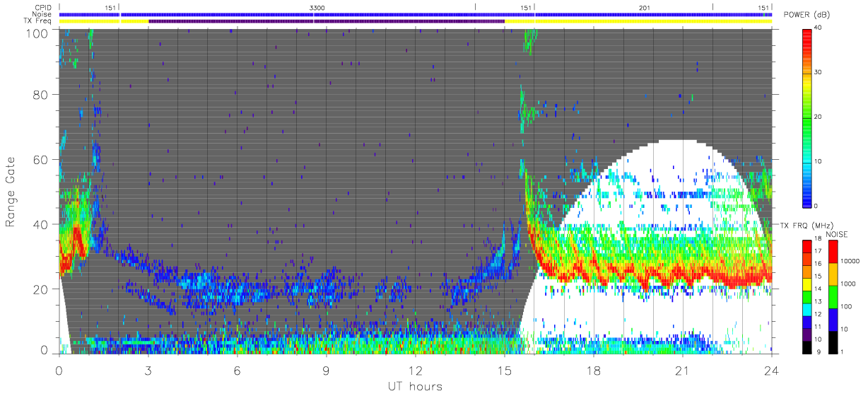
Task: Select the yellow 14–15 MHz TX frequency swatch
Action: pos(807,284)
